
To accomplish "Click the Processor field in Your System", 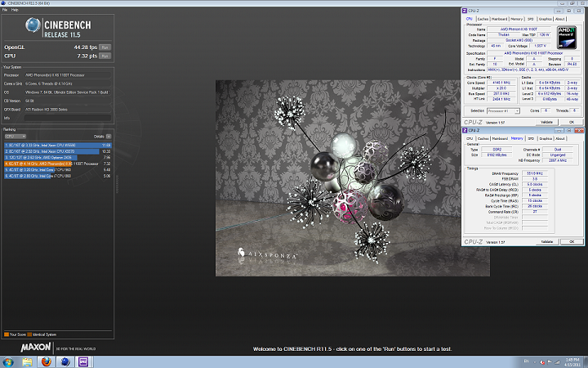I will pos(68,75).
